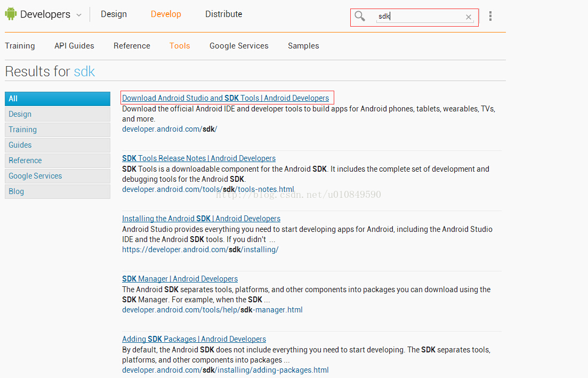This screenshot has width=588, height=378.
Task: Click description 'By default, the Android SDK does not'
Action: [x=307, y=355]
